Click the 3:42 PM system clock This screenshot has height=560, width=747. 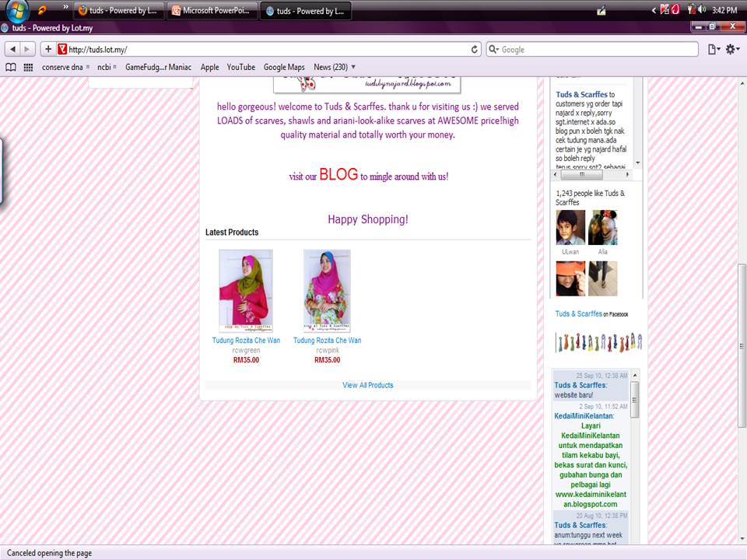(x=724, y=10)
